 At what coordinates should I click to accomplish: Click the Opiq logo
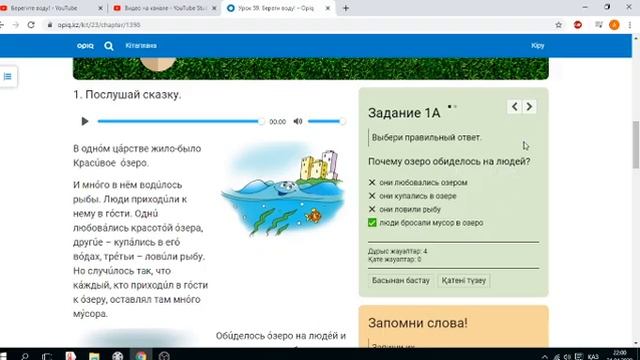click(x=85, y=46)
